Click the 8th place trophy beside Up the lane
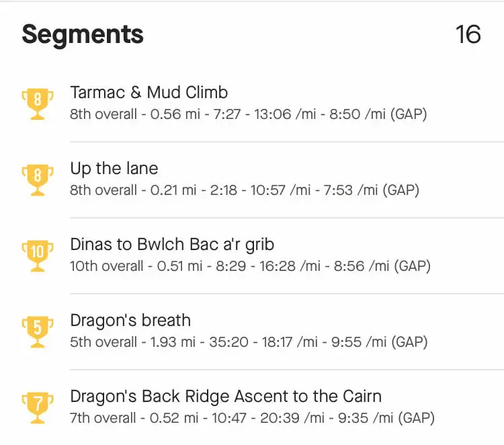 (x=38, y=179)
